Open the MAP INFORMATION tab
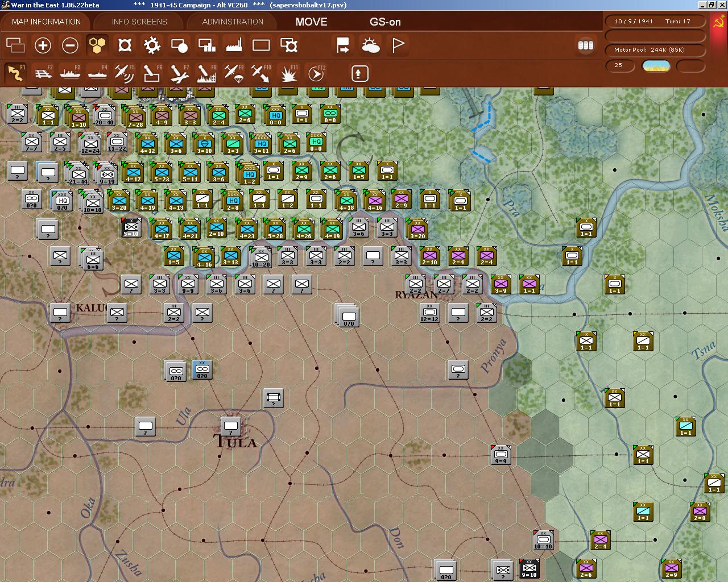 pos(46,22)
